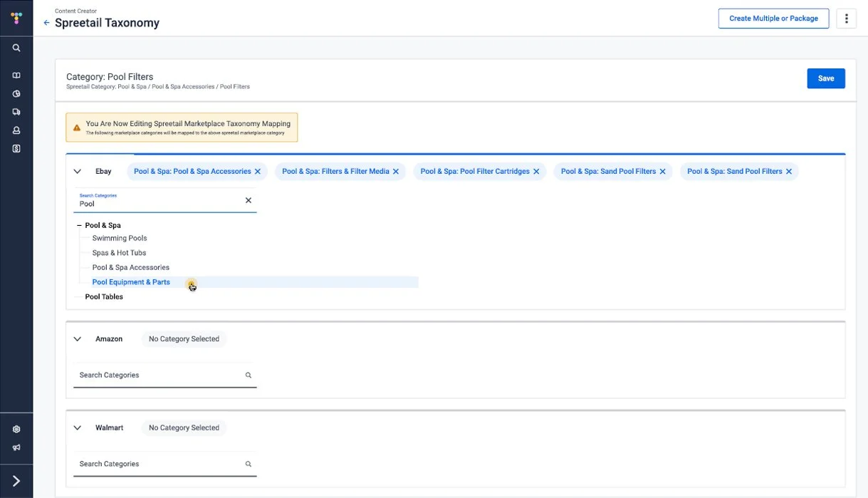Collapse the Walmart section chevron
Viewport: 868px width, 498px height.
coord(78,428)
